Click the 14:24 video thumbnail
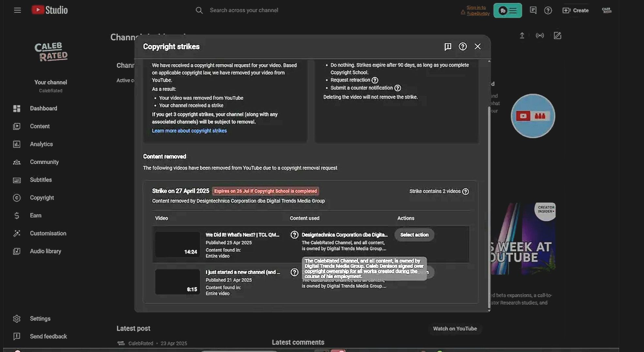The image size is (644, 352). pos(177,244)
